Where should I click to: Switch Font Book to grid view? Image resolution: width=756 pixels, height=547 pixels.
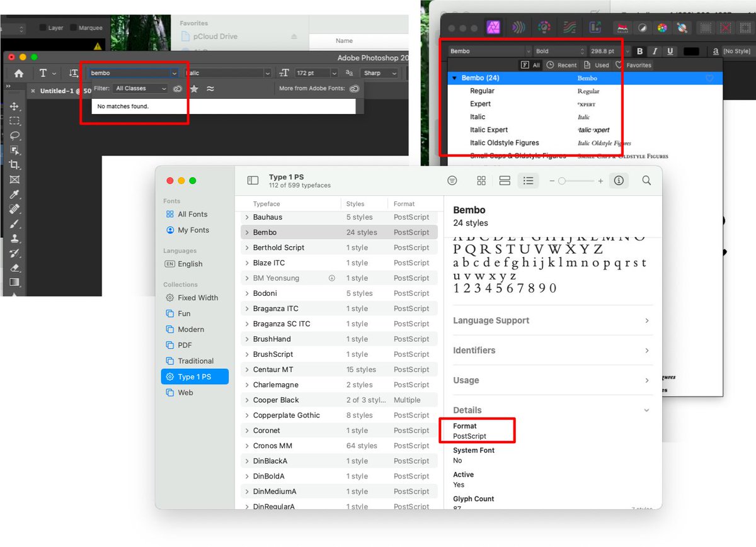(481, 181)
